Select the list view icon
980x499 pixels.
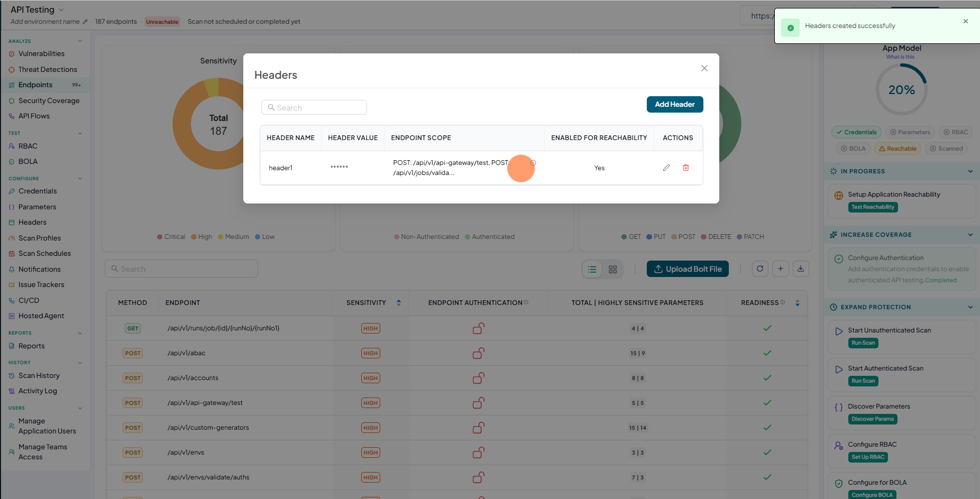click(592, 269)
